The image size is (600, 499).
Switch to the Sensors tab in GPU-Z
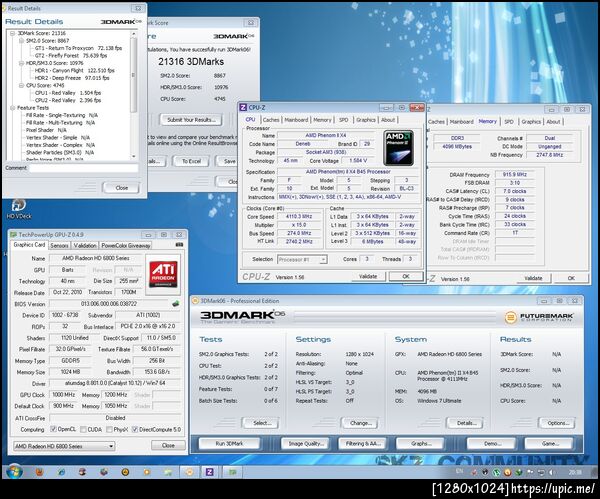click(x=59, y=245)
